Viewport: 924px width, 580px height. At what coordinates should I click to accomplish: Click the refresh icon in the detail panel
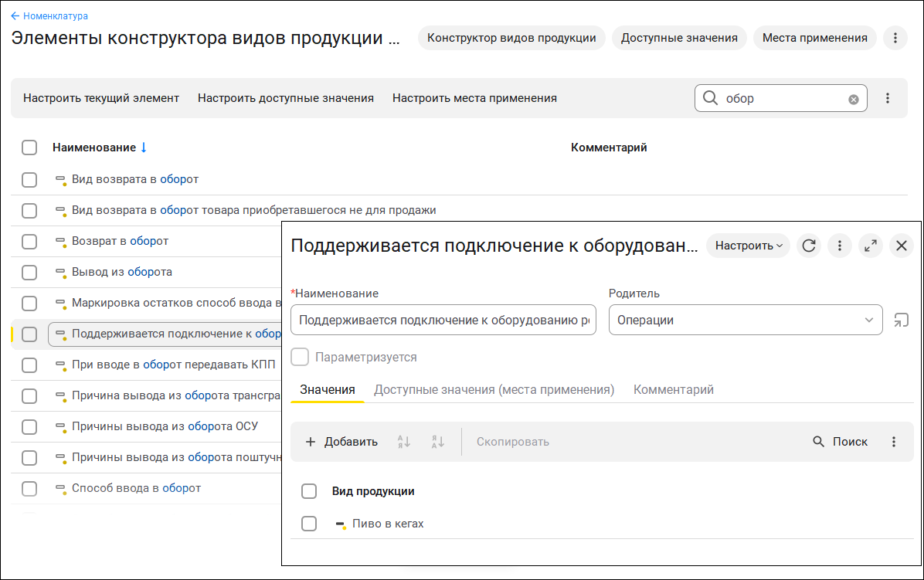click(809, 246)
